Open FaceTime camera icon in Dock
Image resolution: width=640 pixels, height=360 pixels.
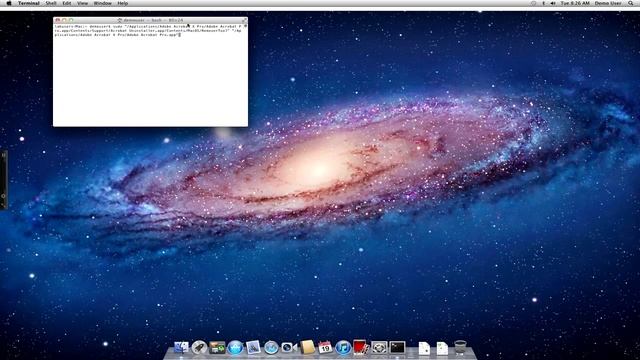[x=289, y=347]
